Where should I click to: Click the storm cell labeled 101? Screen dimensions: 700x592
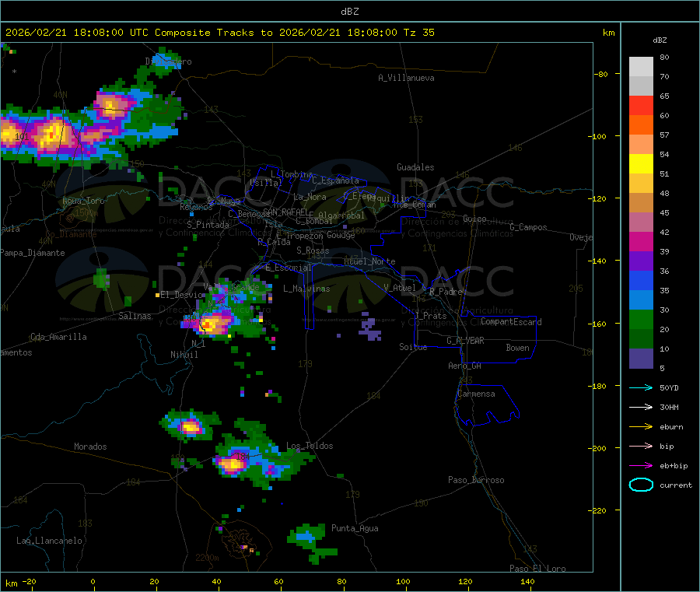(x=22, y=137)
